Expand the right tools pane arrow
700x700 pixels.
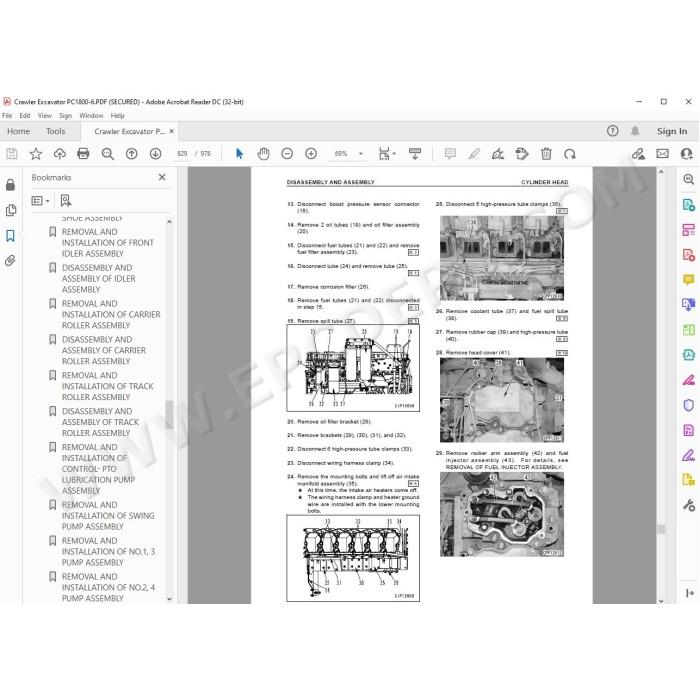coord(690,593)
